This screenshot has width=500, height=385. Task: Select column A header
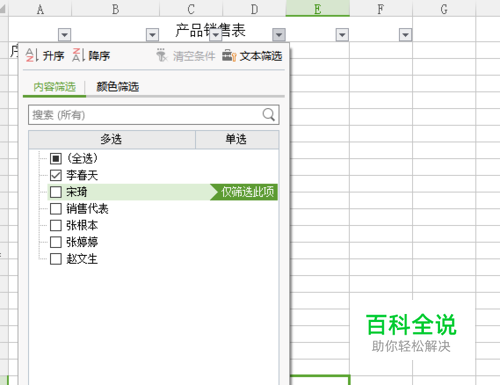40,9
